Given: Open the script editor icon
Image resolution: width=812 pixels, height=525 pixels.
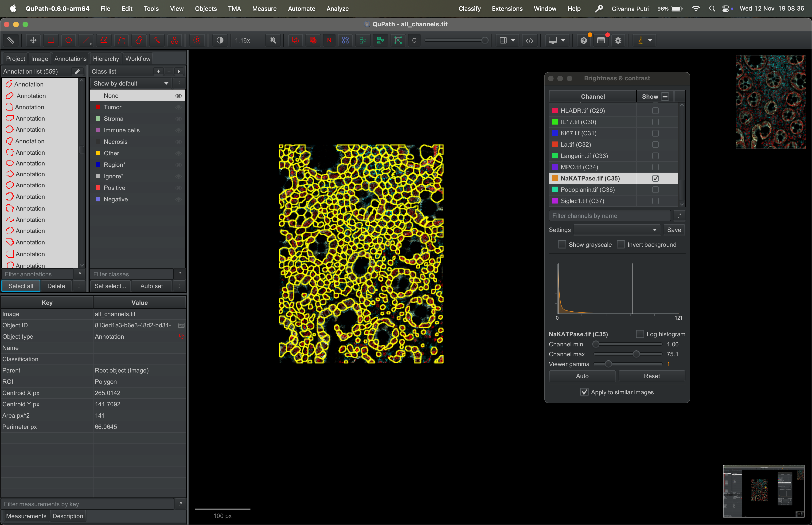Looking at the screenshot, I should [530, 40].
